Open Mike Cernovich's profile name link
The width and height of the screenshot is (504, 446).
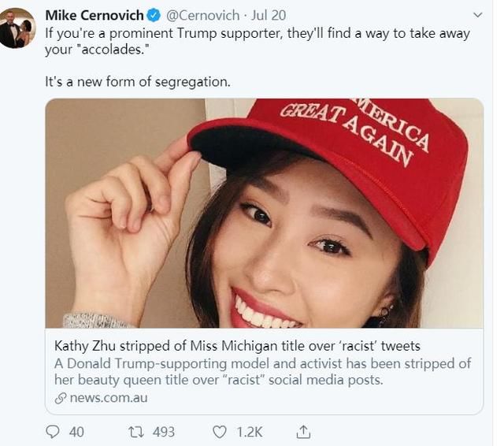[94, 16]
